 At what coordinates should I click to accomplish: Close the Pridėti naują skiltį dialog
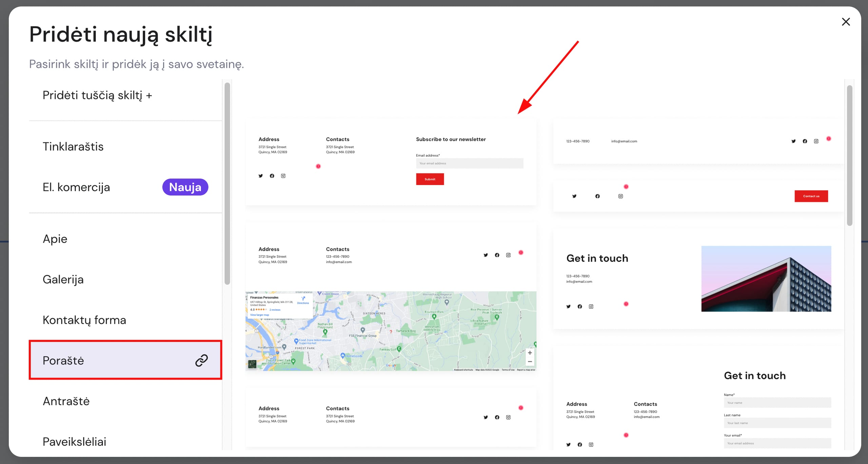tap(846, 22)
